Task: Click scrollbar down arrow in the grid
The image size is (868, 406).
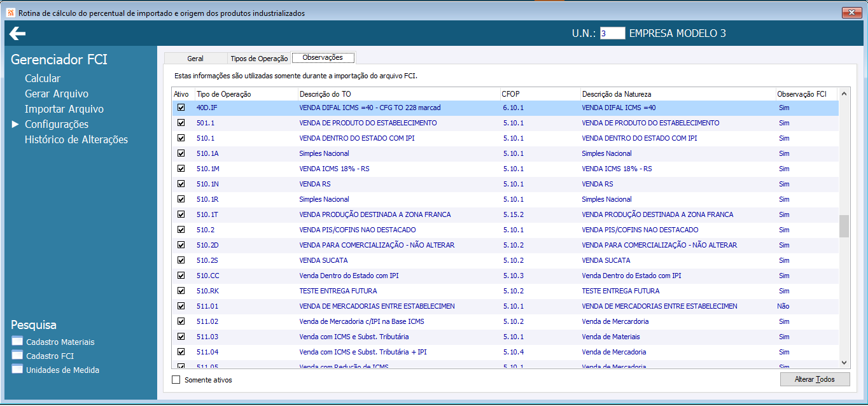Action: 844,362
